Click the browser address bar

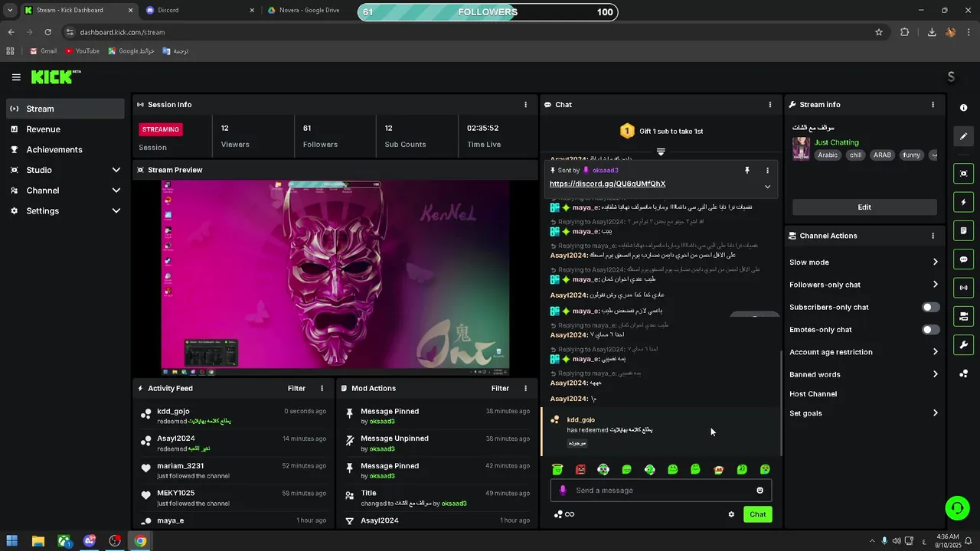pyautogui.click(x=467, y=32)
